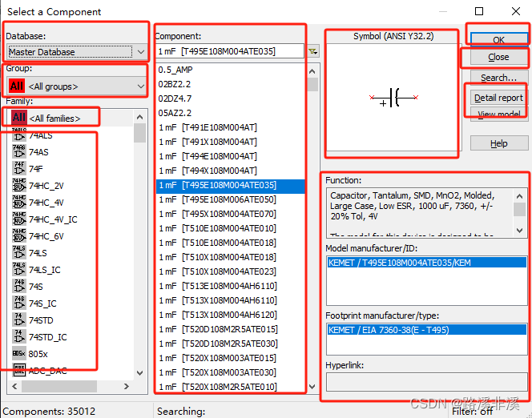532x418 pixels.
Task: Select component 02BZ2.2
Action: click(231, 84)
